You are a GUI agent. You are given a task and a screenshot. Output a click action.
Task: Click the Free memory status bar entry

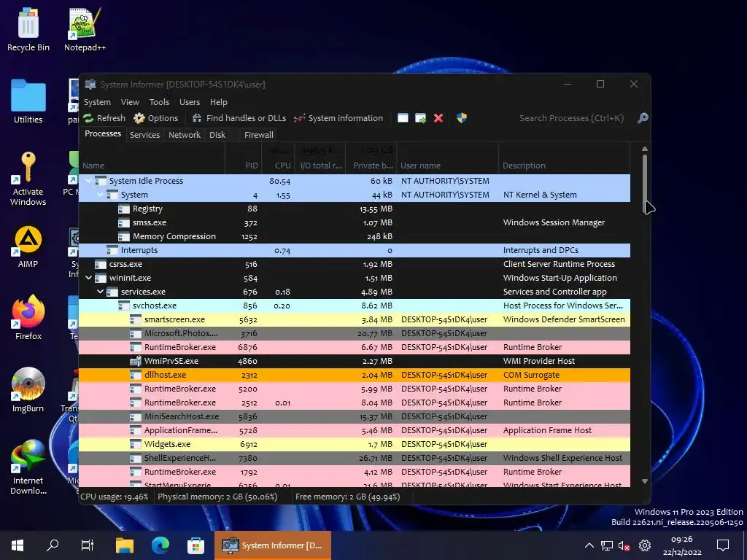(348, 497)
